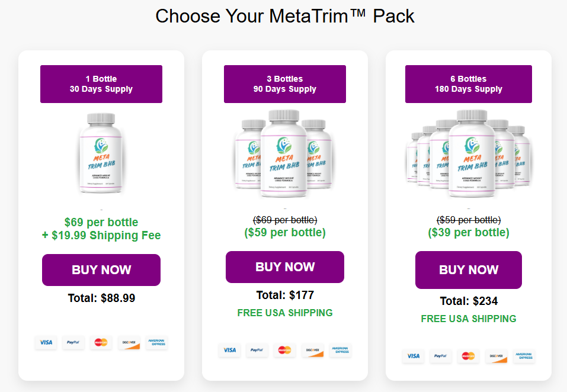
Task: Click the Discover icon under 1 Bottle pack
Action: pyautogui.click(x=129, y=342)
